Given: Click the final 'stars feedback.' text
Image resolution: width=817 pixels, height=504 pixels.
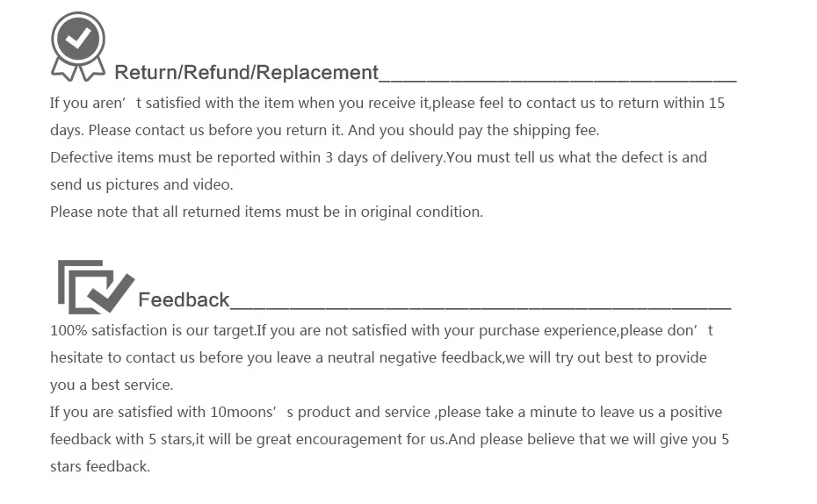Looking at the screenshot, I should point(100,466).
